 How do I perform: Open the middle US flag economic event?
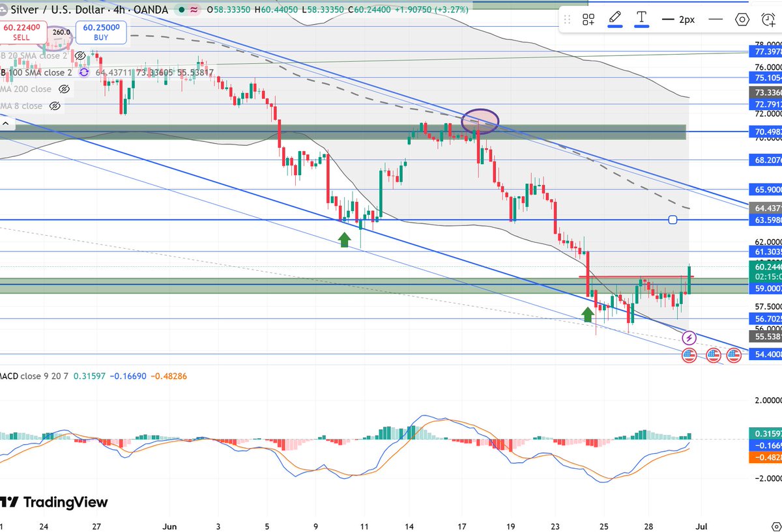(713, 355)
